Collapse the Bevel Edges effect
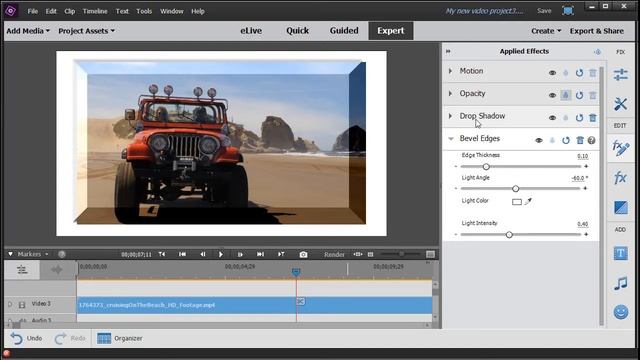The image size is (640, 360). (451, 139)
